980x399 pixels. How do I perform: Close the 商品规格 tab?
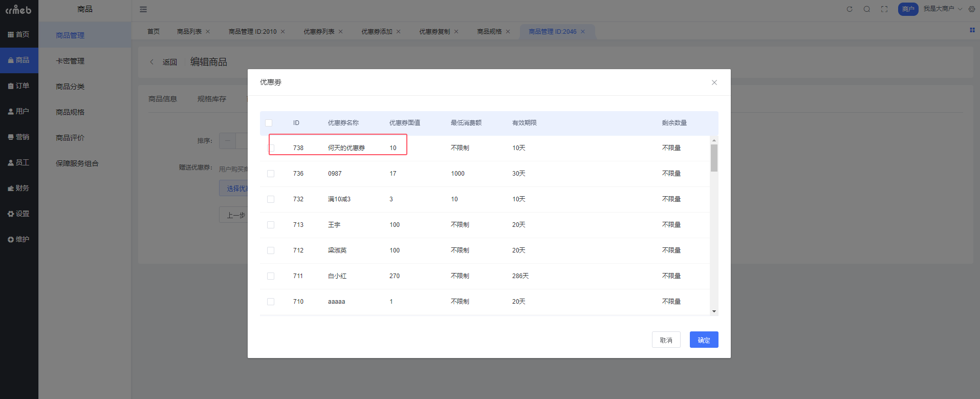click(508, 32)
